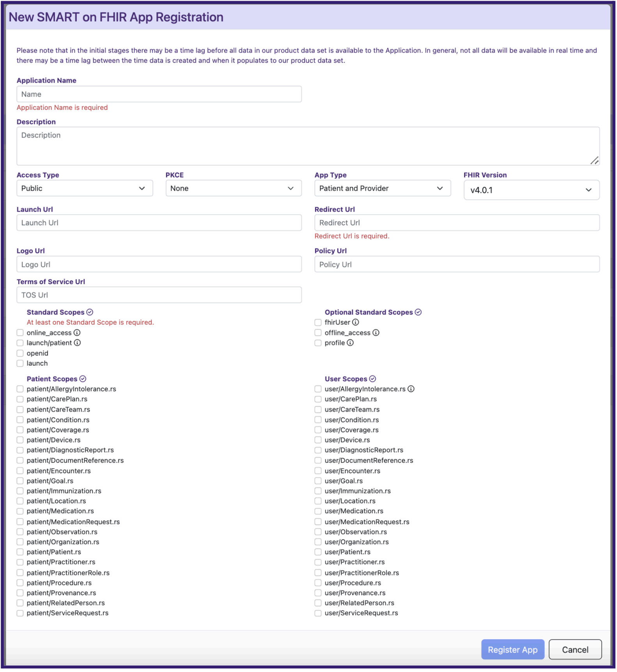This screenshot has width=617, height=672.
Task: Tick the openid checkbox
Action: [x=20, y=354]
